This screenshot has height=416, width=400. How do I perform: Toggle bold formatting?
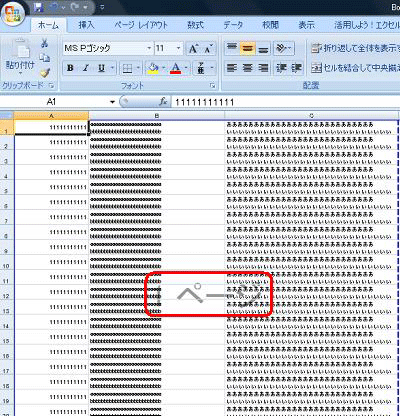70,68
